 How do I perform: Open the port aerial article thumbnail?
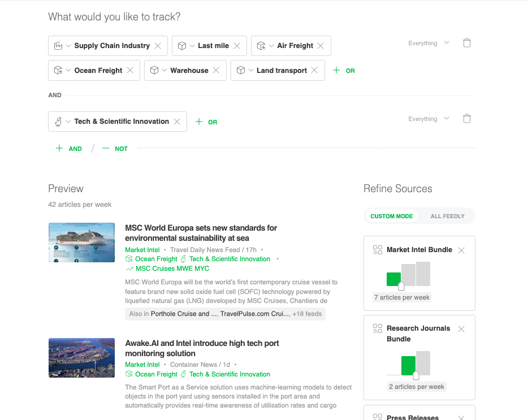tap(81, 358)
